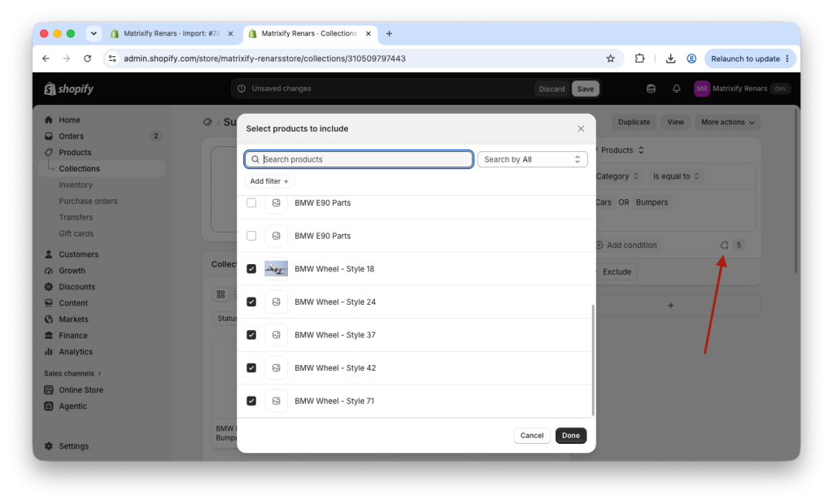
Task: Uncheck BMW Wheel - Style 71
Action: point(251,401)
